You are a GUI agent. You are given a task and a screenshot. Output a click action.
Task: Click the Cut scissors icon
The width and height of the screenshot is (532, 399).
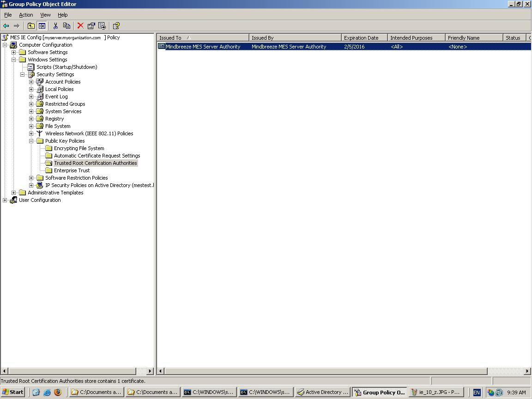click(55, 26)
